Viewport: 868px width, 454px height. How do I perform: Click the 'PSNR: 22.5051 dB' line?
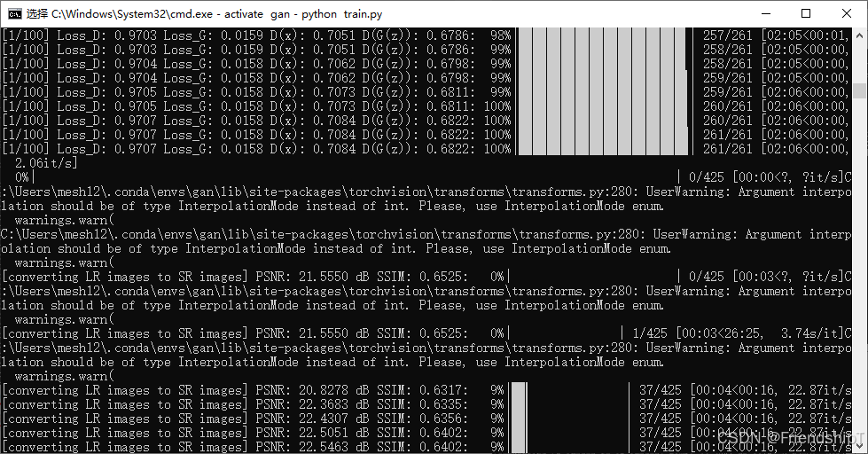(426, 433)
